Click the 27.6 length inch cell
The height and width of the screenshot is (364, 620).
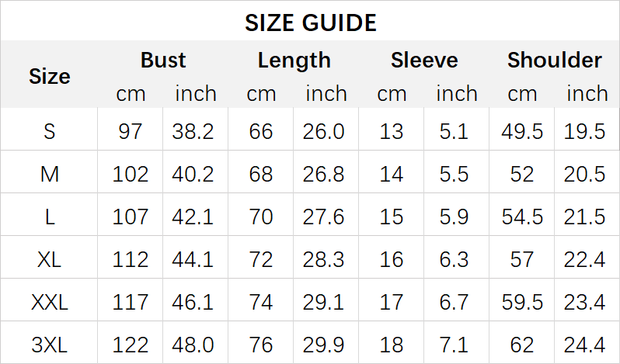pos(324,217)
